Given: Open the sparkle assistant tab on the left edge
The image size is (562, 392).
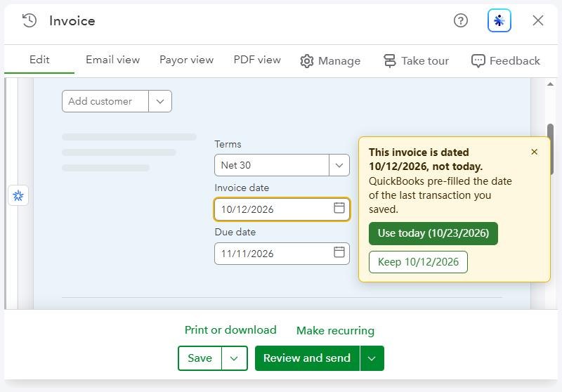Looking at the screenshot, I should coord(18,195).
